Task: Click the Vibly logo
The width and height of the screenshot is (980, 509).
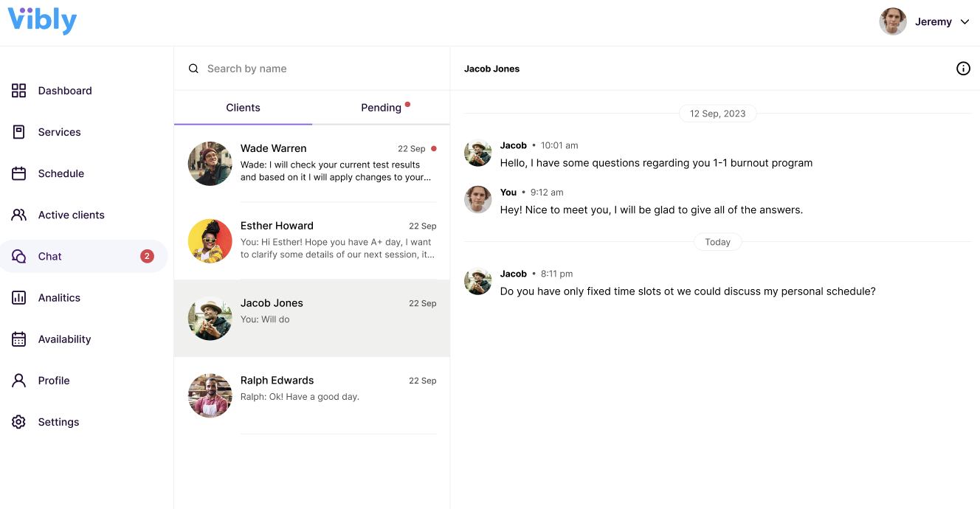Action: point(42,21)
